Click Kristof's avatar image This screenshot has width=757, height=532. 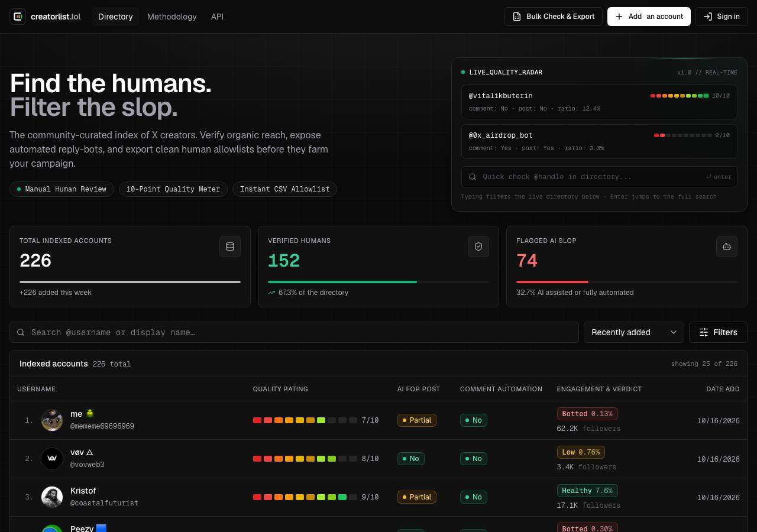52,497
